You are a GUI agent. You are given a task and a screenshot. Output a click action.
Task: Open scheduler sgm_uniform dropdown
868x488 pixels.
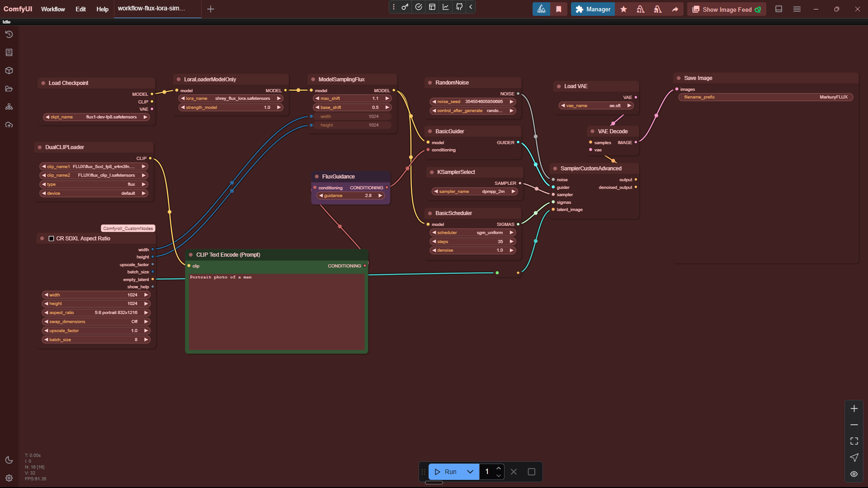point(472,233)
